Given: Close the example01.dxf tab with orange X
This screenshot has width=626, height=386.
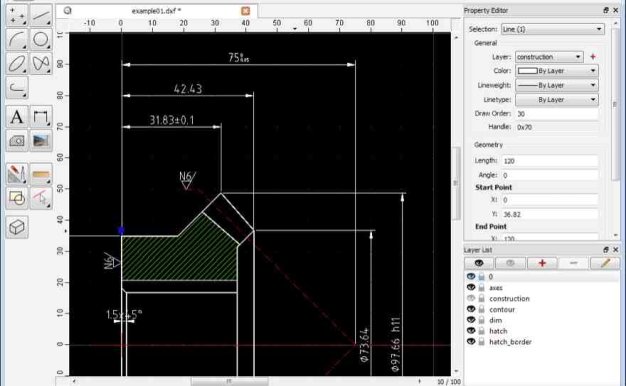Looking at the screenshot, I should (246, 11).
